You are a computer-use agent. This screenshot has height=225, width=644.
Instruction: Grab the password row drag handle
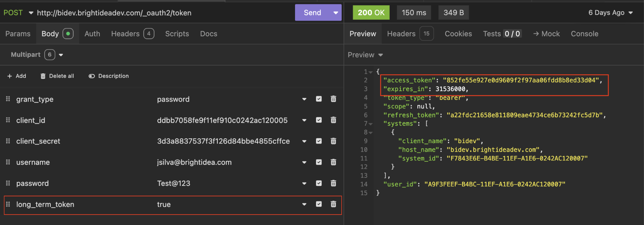pyautogui.click(x=8, y=183)
